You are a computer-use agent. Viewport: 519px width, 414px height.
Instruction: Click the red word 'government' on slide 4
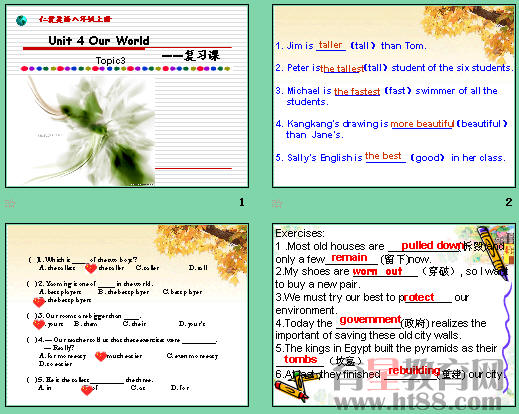pos(370,320)
